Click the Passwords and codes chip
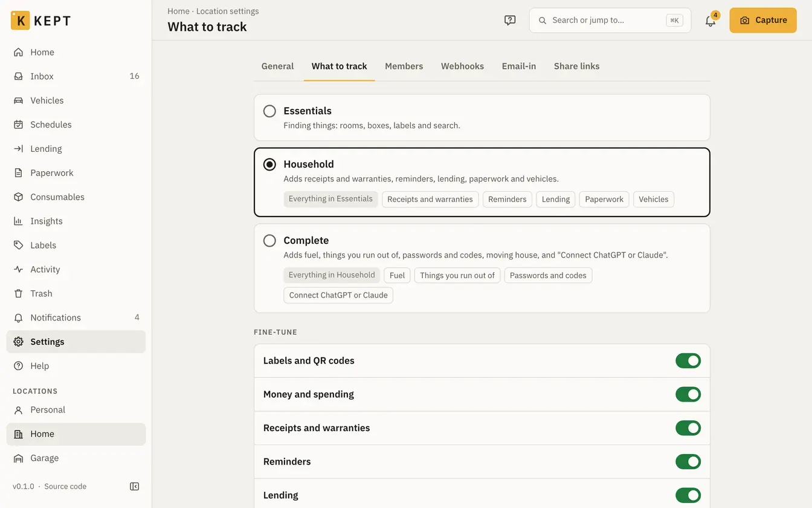 (548, 276)
